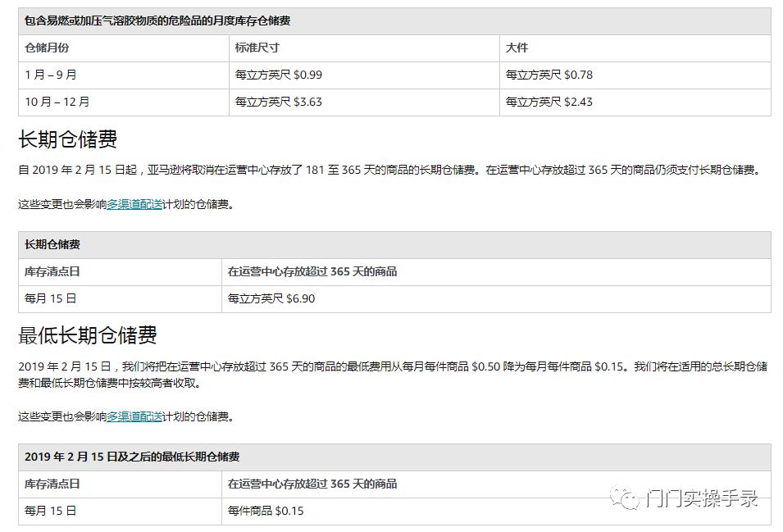
Task: Click the table title 包含易燃或加压气溶胶物质的危险品的月度库存仓储费
Action: 157,21
